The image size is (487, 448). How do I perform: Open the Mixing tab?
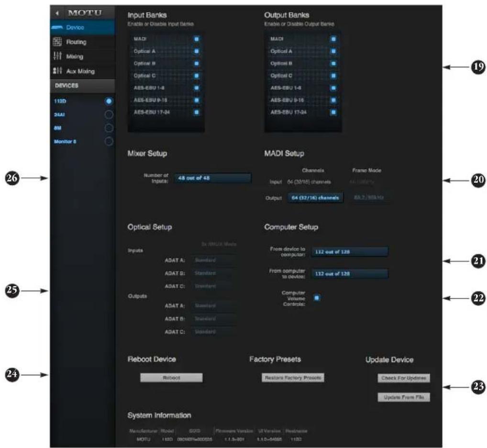coord(82,56)
